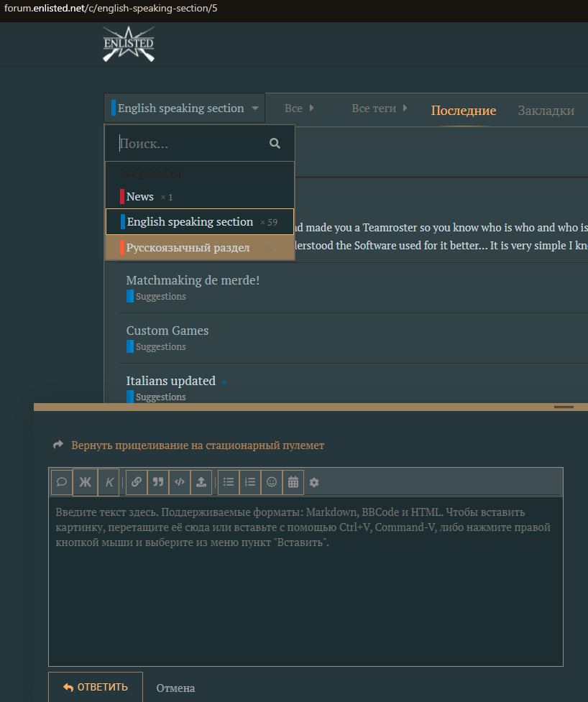Open the Matchmaking de merde! topic
588x702 pixels.
point(193,280)
